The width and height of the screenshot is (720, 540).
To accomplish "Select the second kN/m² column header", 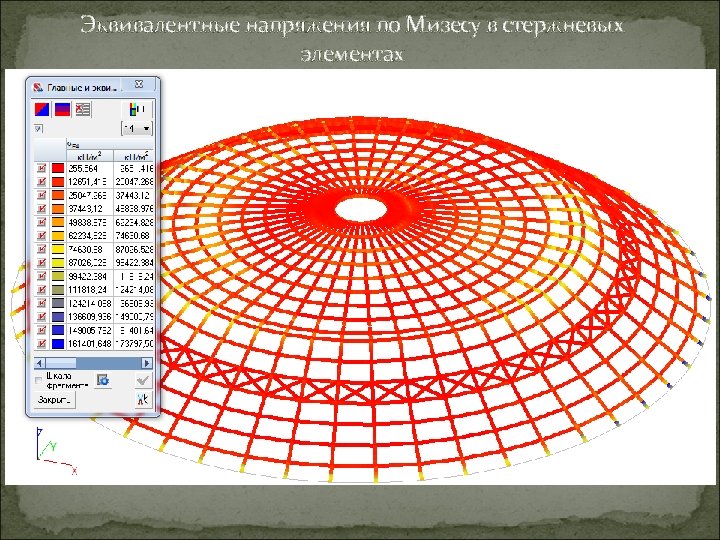I will click(x=133, y=156).
